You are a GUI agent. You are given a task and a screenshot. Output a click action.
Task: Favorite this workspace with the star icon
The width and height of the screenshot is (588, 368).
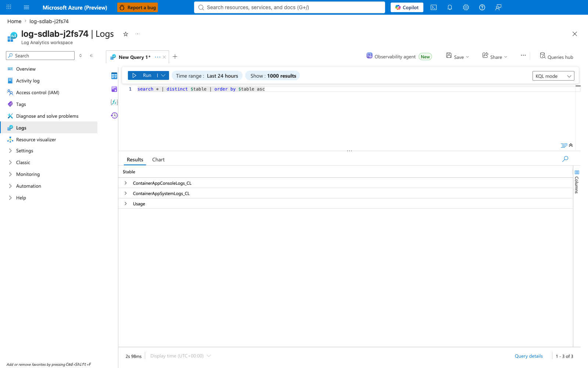pos(126,34)
